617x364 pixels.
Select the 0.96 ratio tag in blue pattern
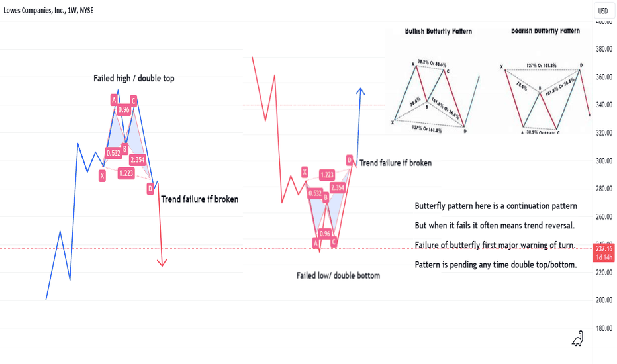pyautogui.click(x=124, y=110)
